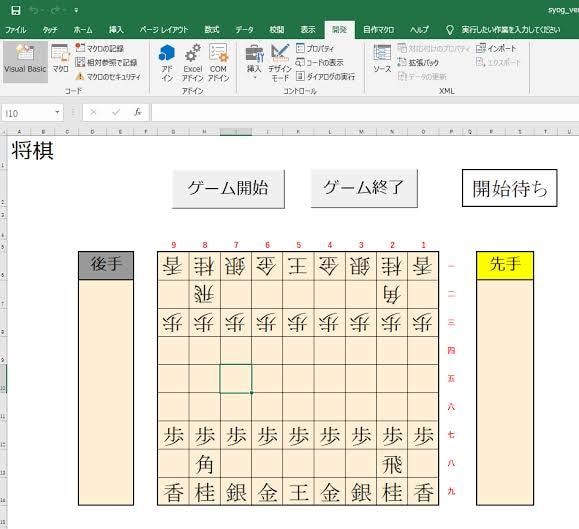Image resolution: width=579 pixels, height=529 pixels.
Task: Switch to the Home (ホーム) tab
Action: (83, 30)
